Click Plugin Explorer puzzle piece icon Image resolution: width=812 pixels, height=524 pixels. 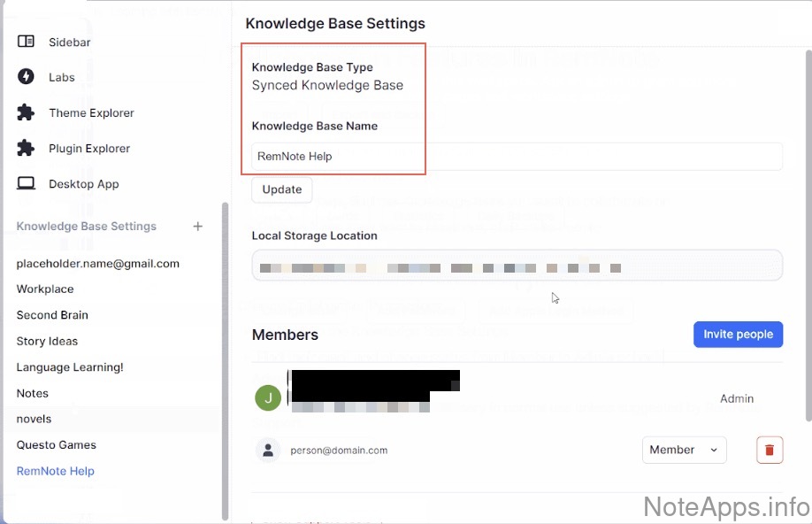pyautogui.click(x=26, y=148)
